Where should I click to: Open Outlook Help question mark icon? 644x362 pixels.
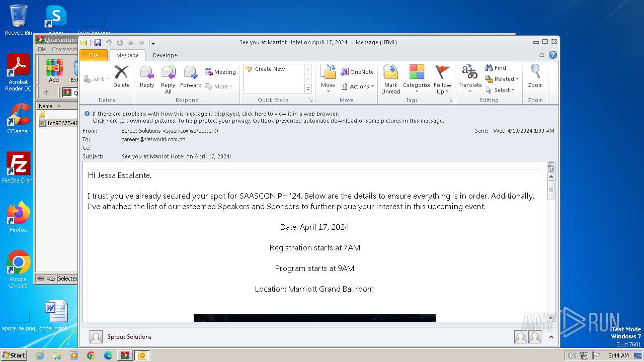[x=553, y=55]
